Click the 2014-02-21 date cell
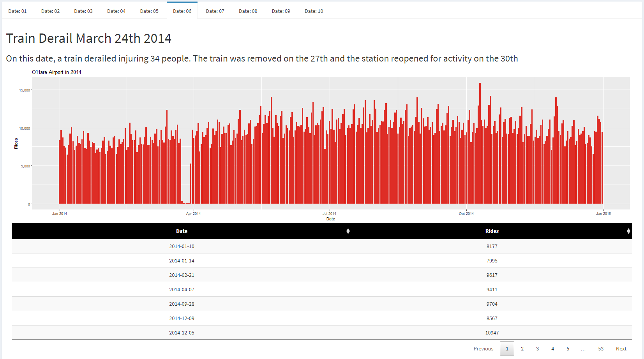644x359 pixels. 182,275
